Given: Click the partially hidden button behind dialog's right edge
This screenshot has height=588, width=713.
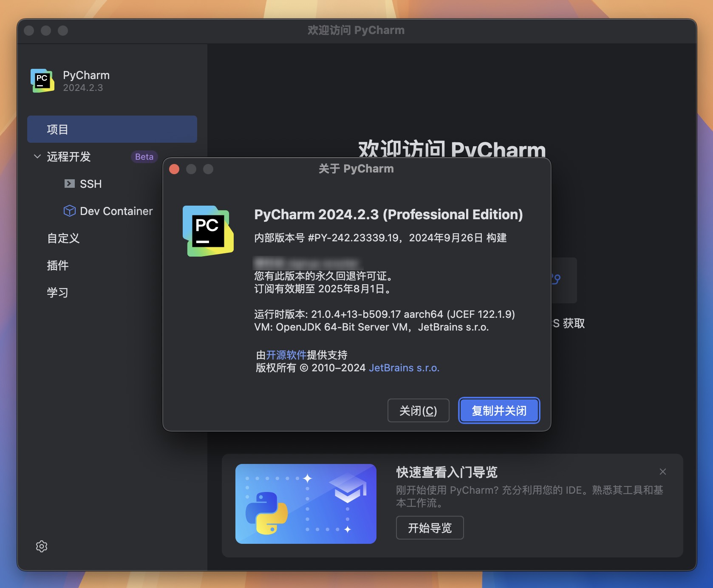Looking at the screenshot, I should click(x=564, y=280).
